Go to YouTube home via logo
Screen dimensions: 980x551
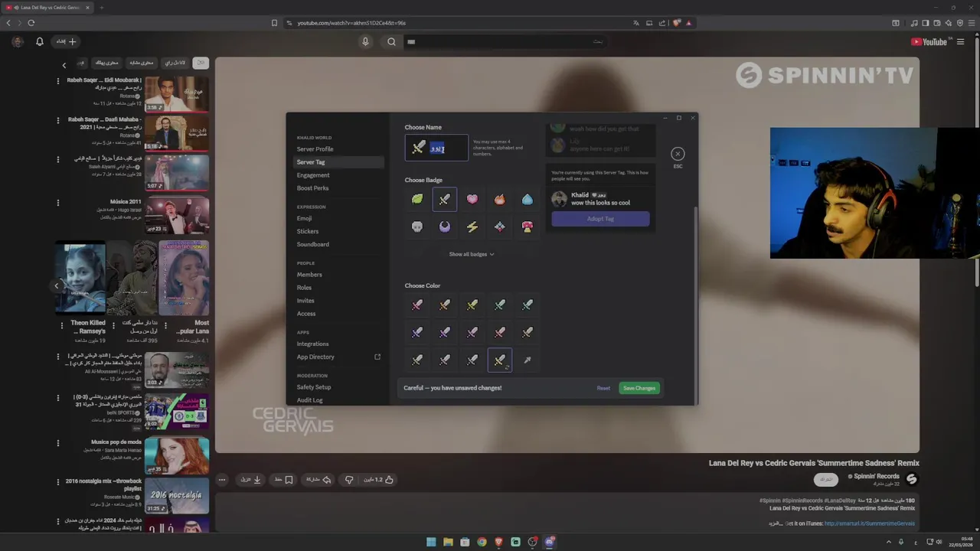(x=929, y=41)
